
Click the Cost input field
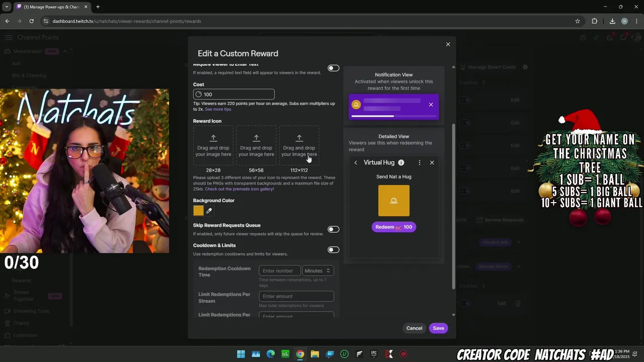point(233,94)
